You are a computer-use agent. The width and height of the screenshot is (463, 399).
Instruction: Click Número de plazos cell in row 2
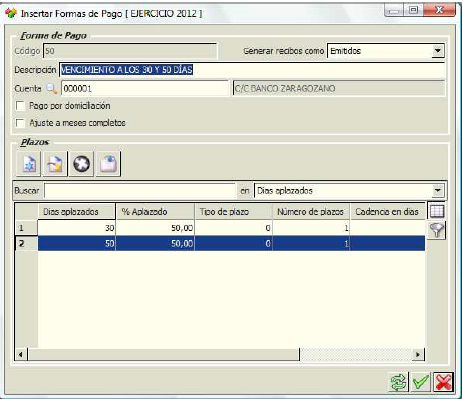[x=311, y=244]
